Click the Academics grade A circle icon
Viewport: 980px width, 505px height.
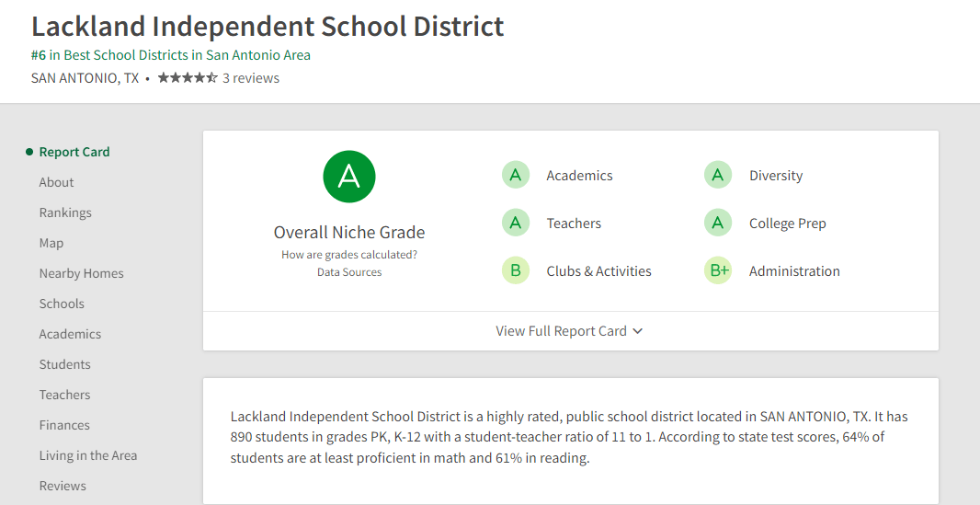pyautogui.click(x=516, y=175)
